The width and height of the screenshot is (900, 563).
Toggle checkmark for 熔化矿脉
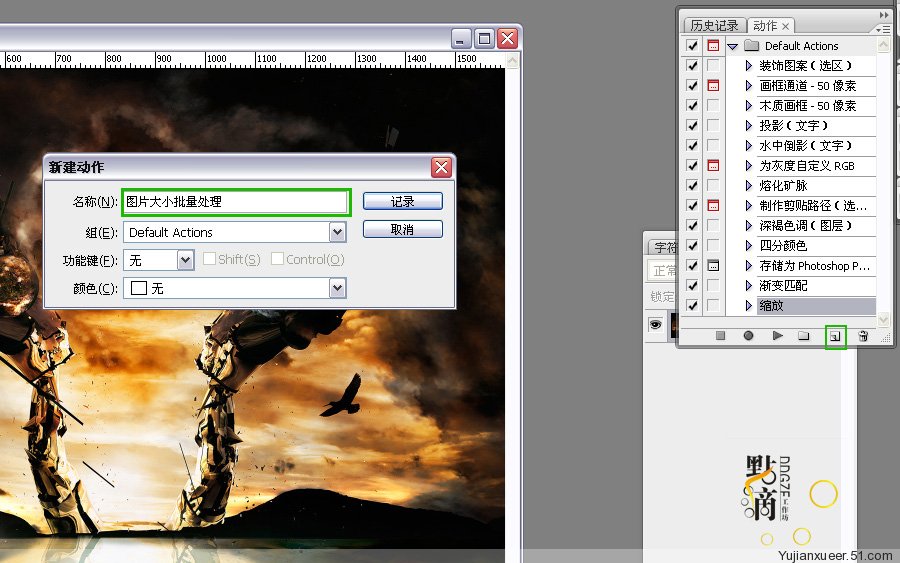point(692,185)
